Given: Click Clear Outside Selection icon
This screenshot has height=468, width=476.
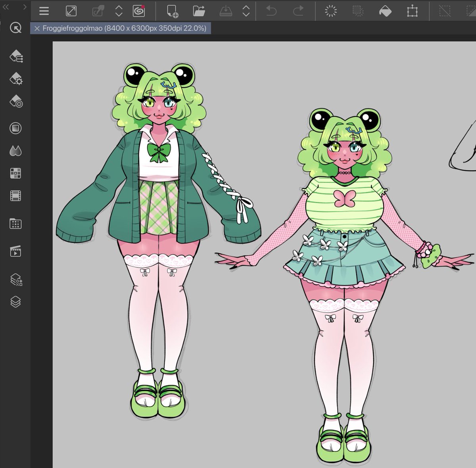Looking at the screenshot, I should 358,11.
